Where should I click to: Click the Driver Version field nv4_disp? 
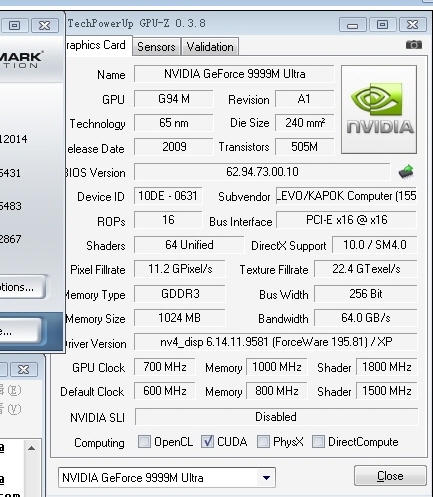[276, 342]
